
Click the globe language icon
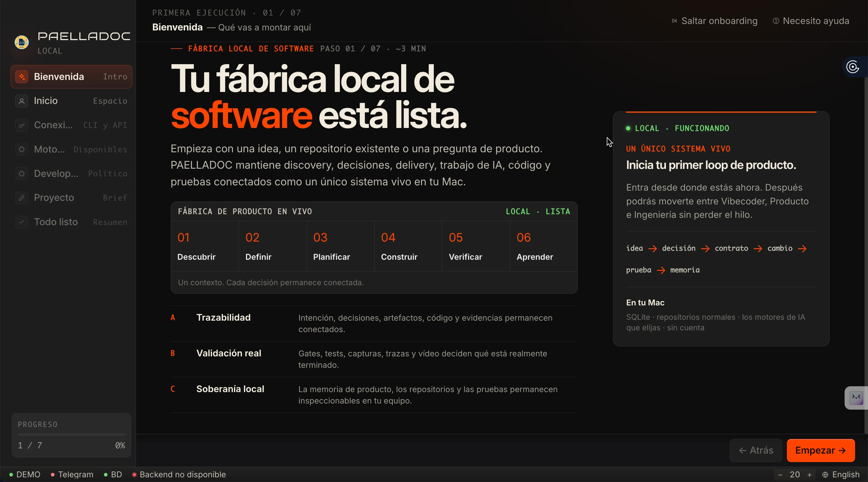tap(825, 475)
